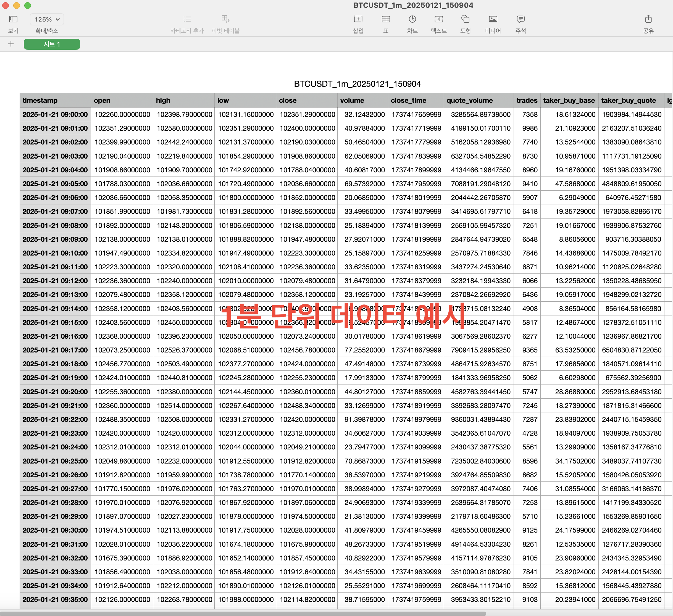Click the table title BTCUSDT_1m_20250121_150904
This screenshot has height=616, width=673.
357,84
